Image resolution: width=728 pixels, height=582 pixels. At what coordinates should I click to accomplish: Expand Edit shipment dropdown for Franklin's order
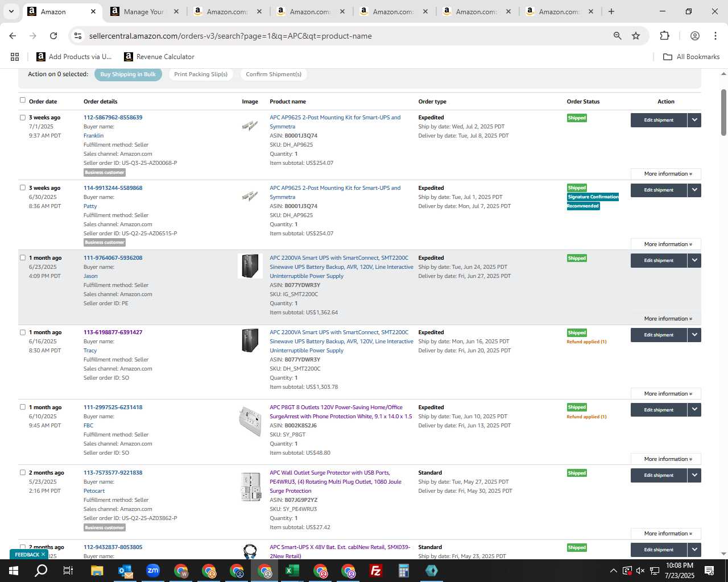click(694, 120)
